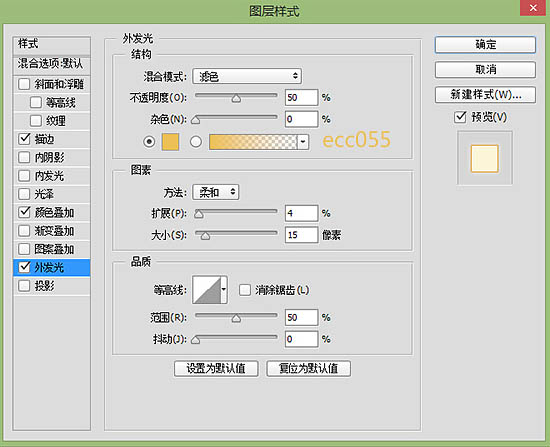
Task: Toggle the 预览(V) checkbox
Action: 460,117
